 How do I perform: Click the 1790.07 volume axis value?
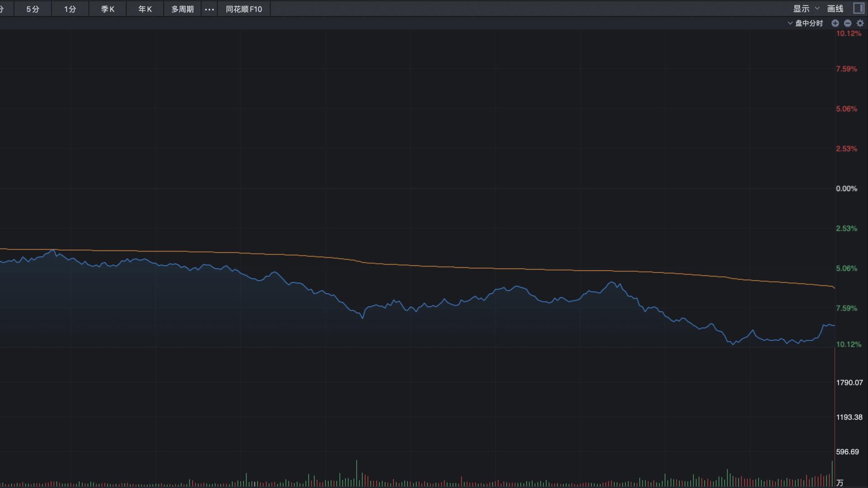coord(849,383)
